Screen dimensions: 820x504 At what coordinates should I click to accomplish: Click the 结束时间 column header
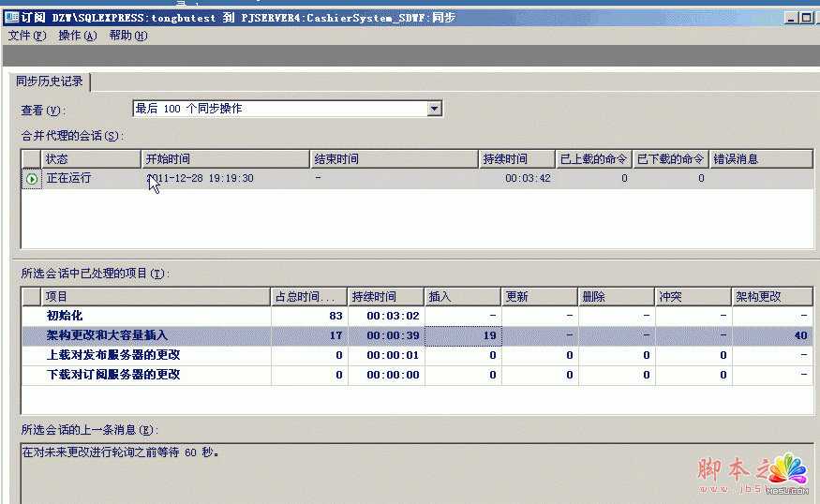(394, 159)
